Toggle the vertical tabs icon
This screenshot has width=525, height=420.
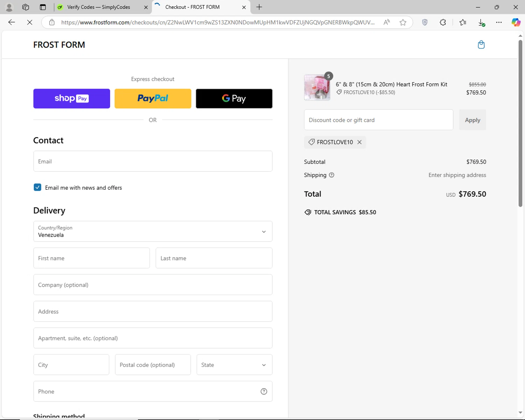(x=43, y=7)
